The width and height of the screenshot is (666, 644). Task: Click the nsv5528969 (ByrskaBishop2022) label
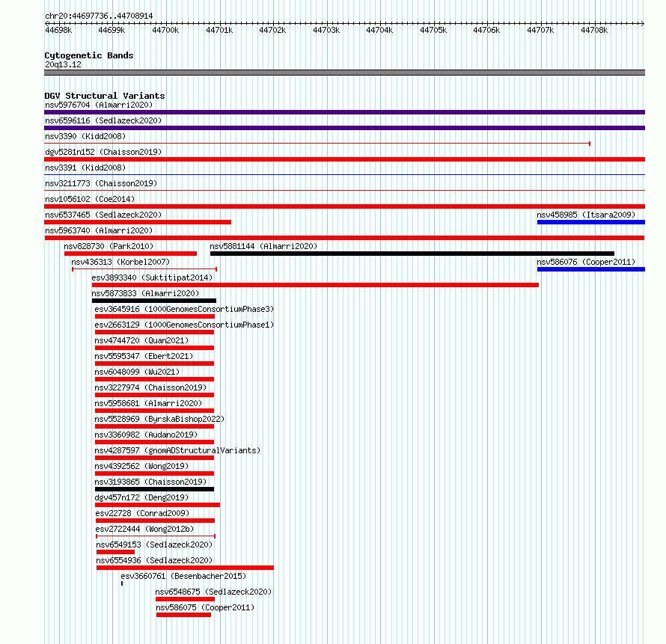pyautogui.click(x=159, y=419)
